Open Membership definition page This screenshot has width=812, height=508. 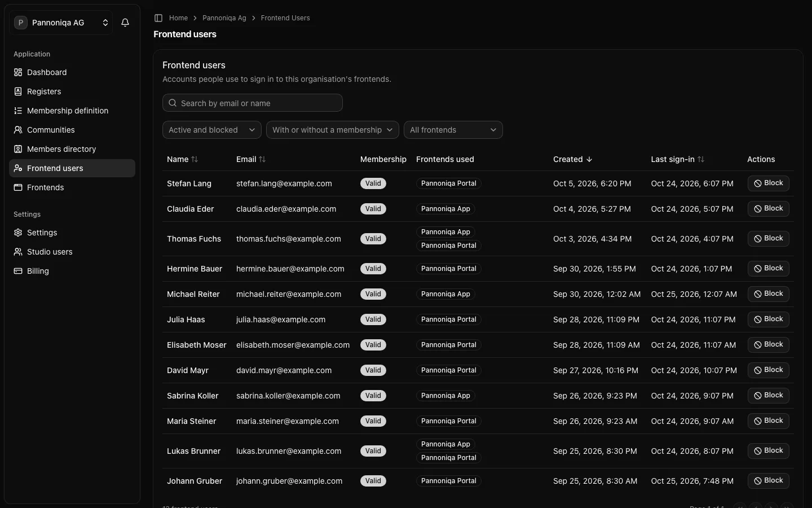(x=72, y=111)
